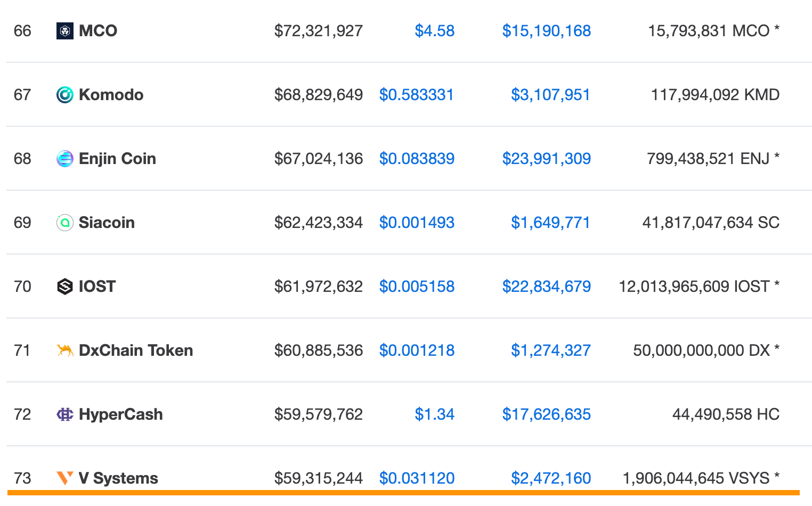Image resolution: width=812 pixels, height=506 pixels.
Task: Open HyperCash price $1.34 link
Action: point(435,414)
